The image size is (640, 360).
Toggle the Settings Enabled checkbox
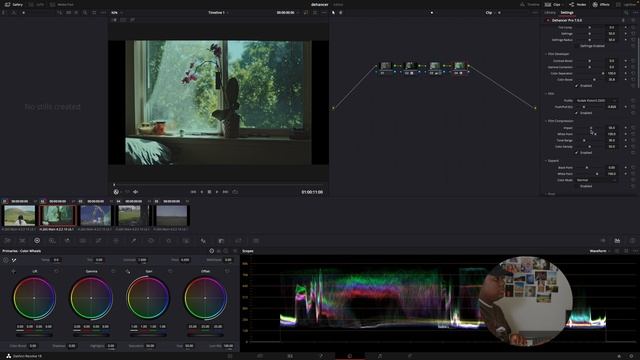577,46
